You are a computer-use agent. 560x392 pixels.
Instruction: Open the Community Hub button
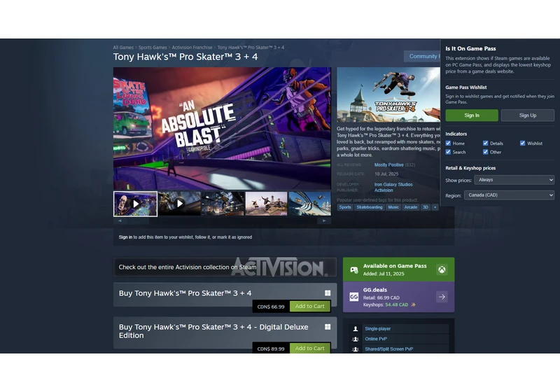(422, 56)
